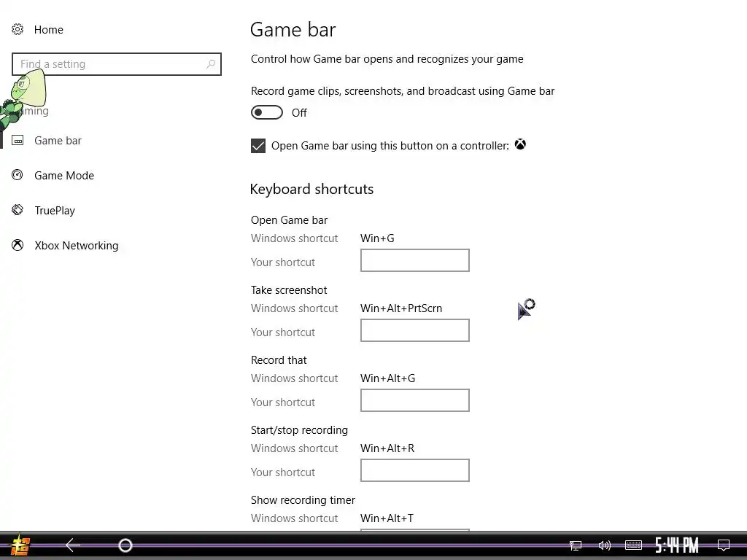Select the Game bar sidebar icon
Screen dimensions: 747x560
[18, 141]
